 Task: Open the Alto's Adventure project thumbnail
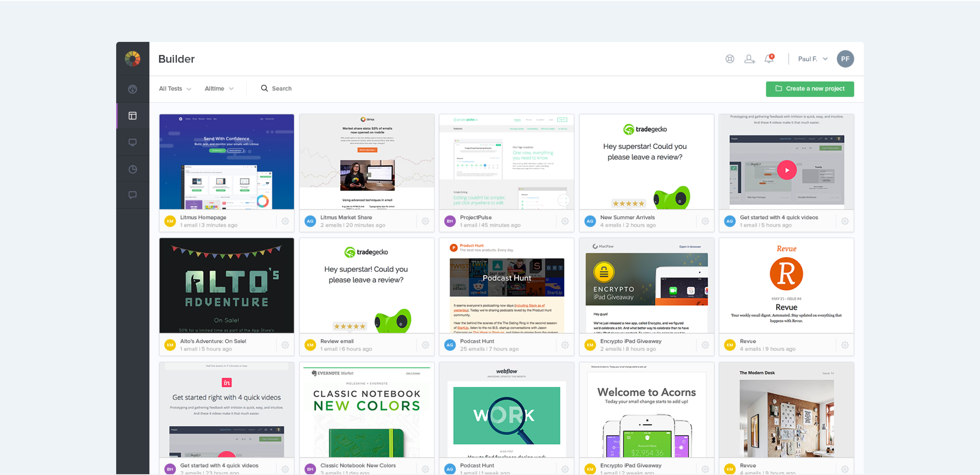[x=226, y=285]
